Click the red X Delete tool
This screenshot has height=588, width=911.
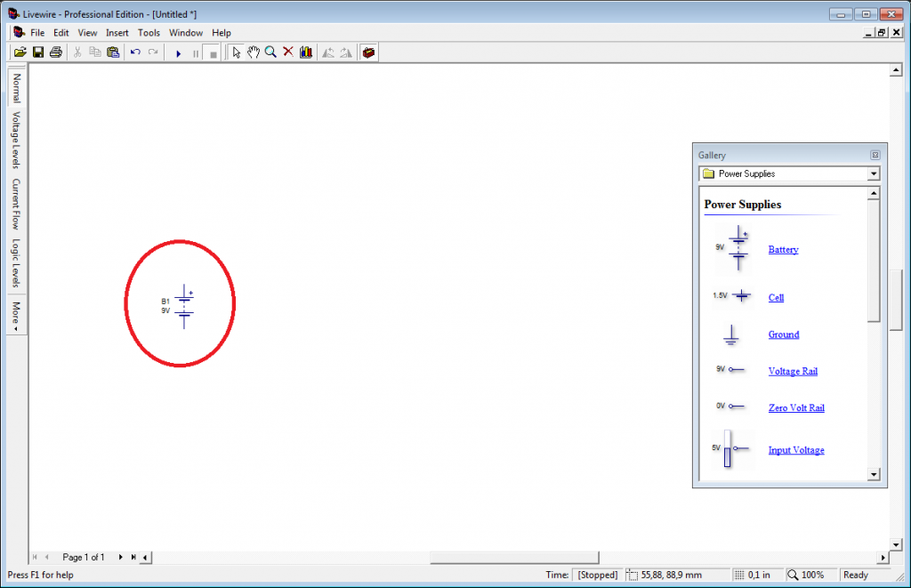click(288, 52)
